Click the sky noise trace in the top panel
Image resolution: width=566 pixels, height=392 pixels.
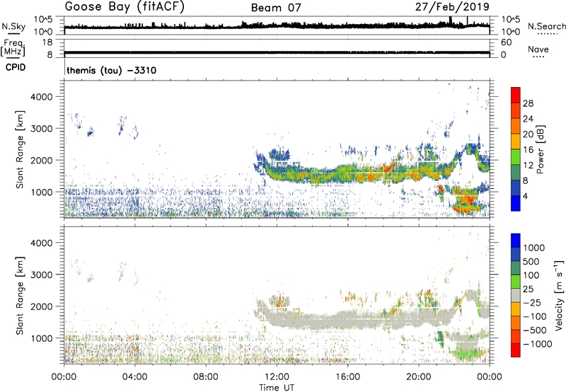click(x=277, y=25)
